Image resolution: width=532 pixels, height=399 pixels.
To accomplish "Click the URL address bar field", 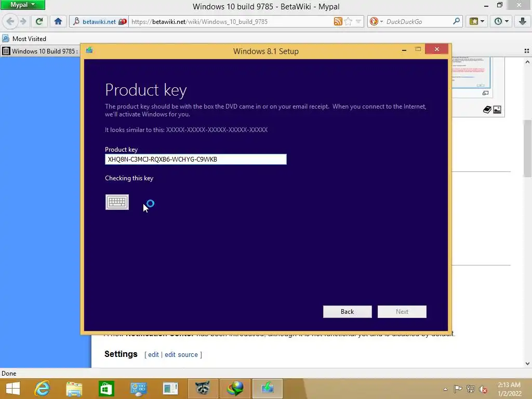I will (x=231, y=22).
